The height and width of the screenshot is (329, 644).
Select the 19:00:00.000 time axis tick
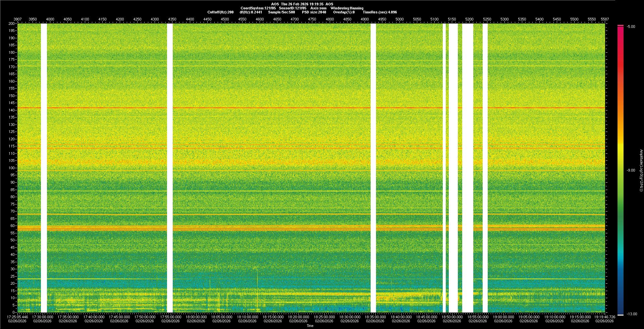pyautogui.click(x=503, y=317)
